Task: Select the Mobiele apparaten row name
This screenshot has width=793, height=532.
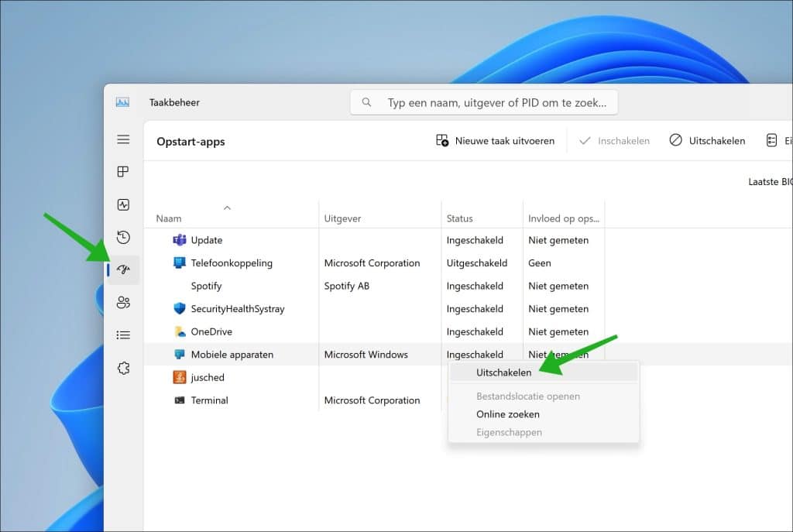Action: pos(232,355)
